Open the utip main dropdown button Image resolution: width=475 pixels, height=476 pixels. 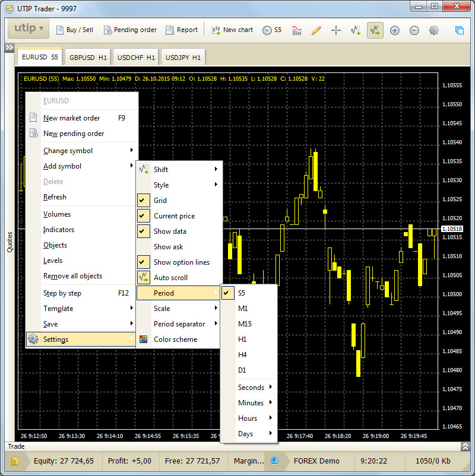tap(28, 29)
